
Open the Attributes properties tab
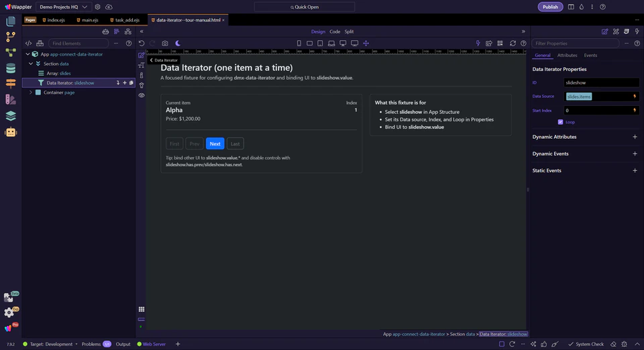click(x=567, y=56)
